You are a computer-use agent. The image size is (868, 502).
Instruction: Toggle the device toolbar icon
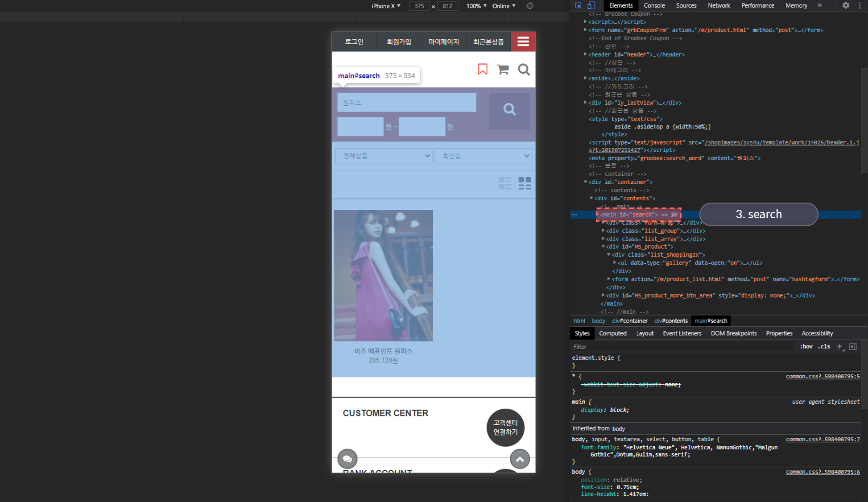click(x=591, y=5)
